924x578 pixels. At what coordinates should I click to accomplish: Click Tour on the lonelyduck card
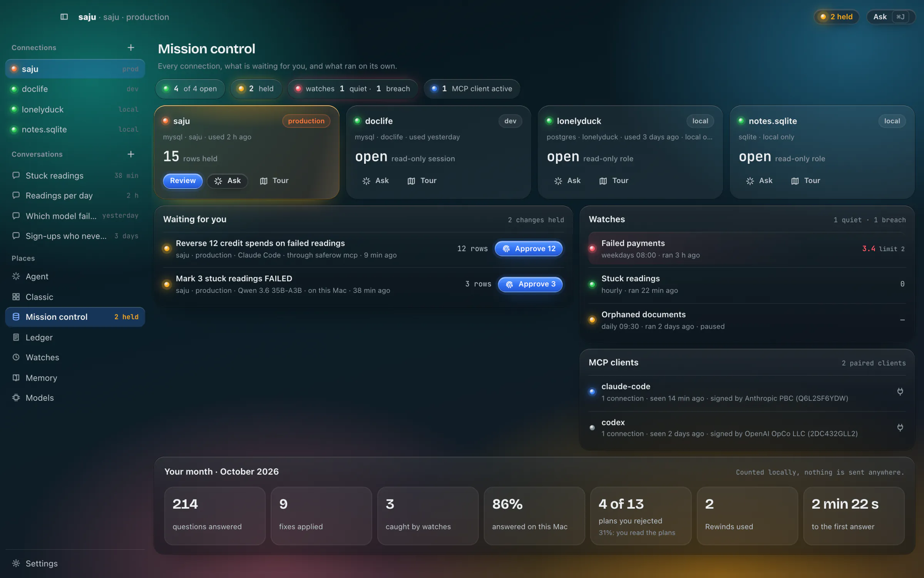point(614,181)
